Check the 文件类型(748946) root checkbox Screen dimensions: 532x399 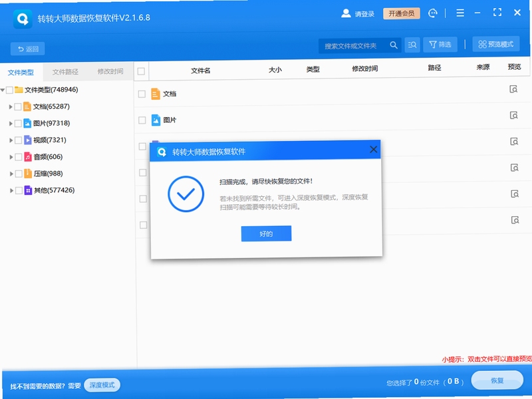[9, 90]
